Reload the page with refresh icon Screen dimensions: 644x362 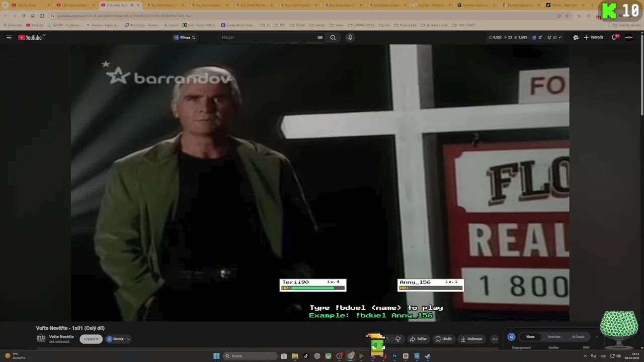click(x=23, y=16)
